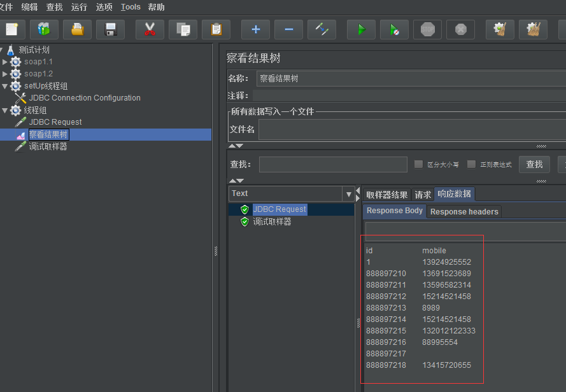Open the 运行 menu

(x=79, y=7)
